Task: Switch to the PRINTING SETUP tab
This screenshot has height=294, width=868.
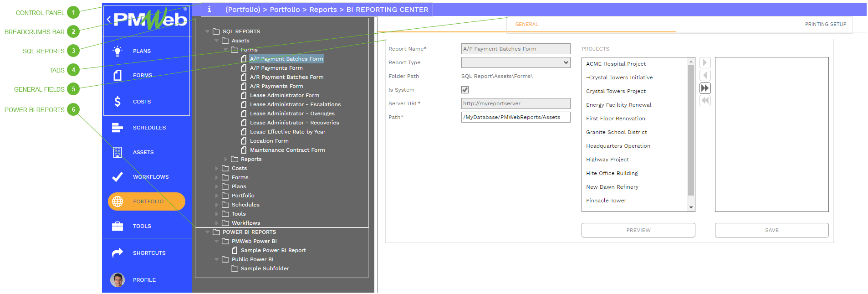Action: click(825, 24)
